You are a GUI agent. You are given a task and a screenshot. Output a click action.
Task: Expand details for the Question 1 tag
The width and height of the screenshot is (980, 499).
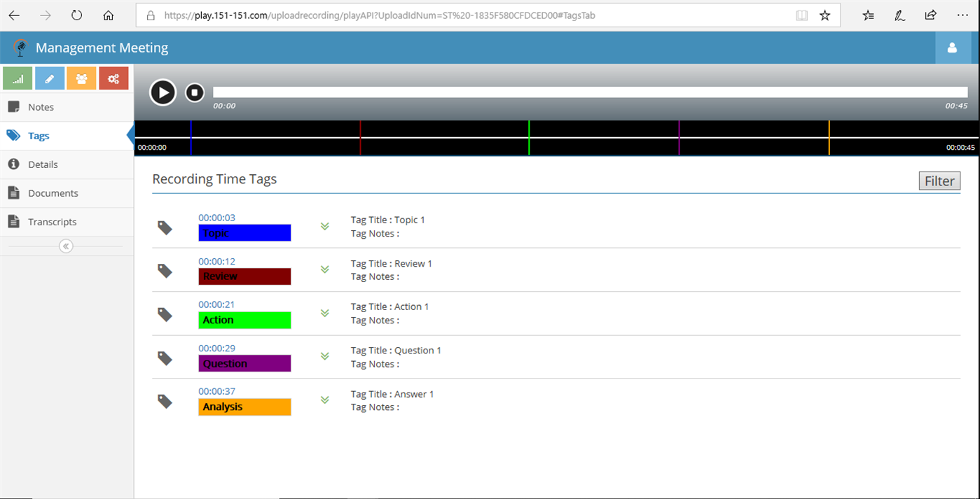(x=324, y=356)
